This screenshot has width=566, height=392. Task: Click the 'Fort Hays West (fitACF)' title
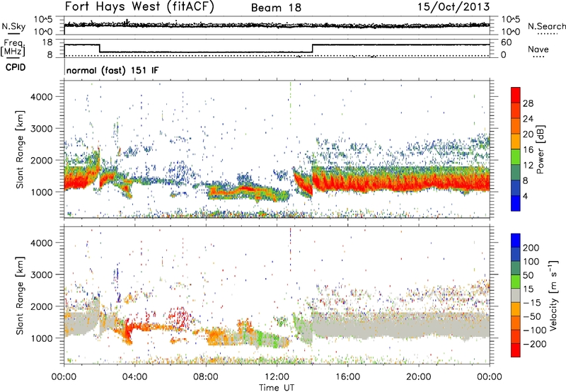click(139, 6)
